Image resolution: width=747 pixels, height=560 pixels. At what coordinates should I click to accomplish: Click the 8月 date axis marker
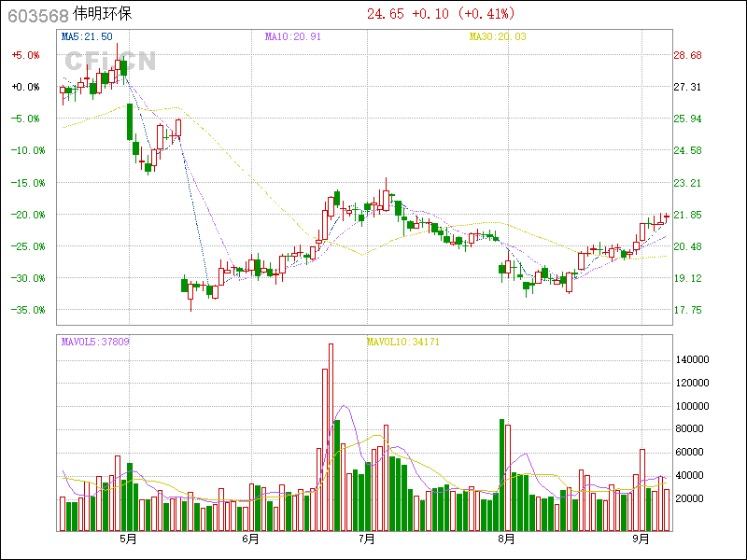click(506, 539)
